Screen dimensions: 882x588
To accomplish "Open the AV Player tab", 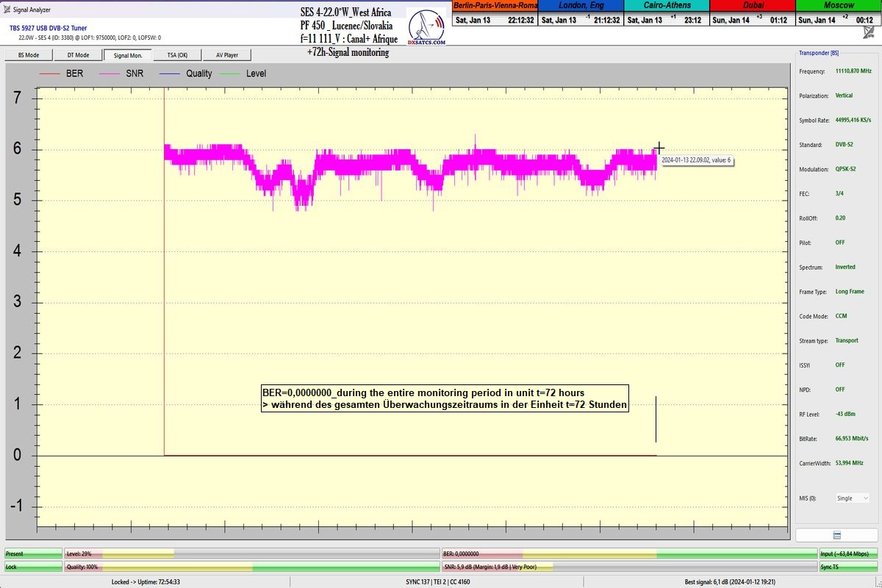I will tap(226, 55).
